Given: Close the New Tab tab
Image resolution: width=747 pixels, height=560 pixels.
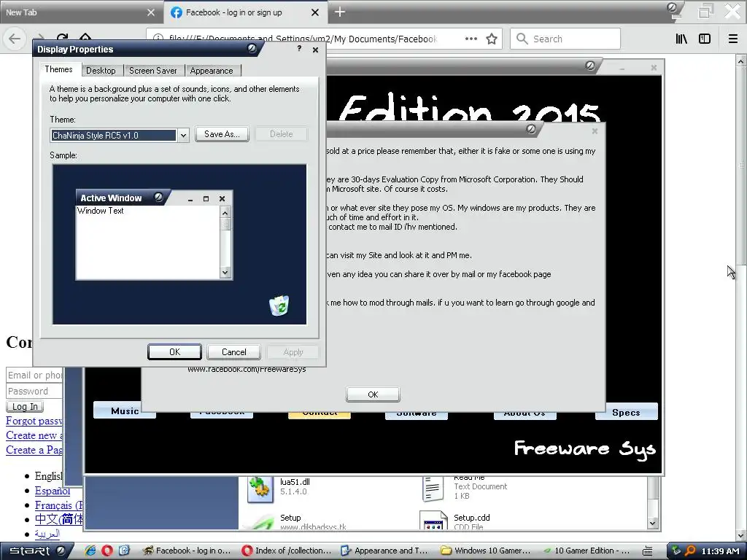Looking at the screenshot, I should coord(151,12).
